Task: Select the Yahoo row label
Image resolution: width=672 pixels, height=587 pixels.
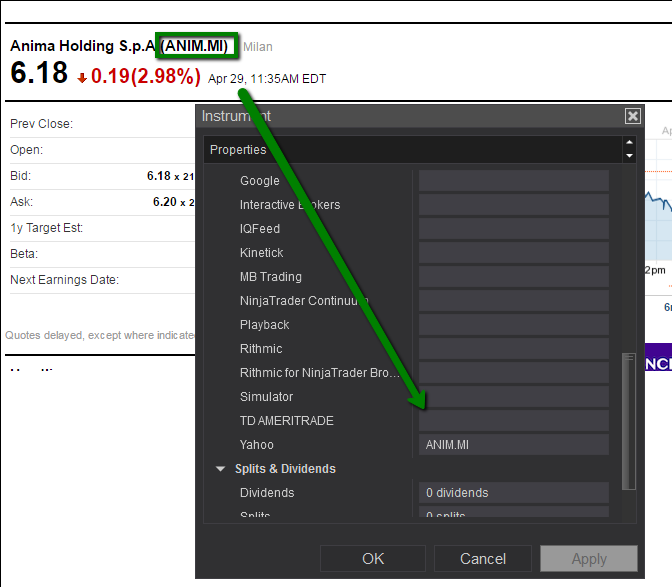Action: click(257, 445)
